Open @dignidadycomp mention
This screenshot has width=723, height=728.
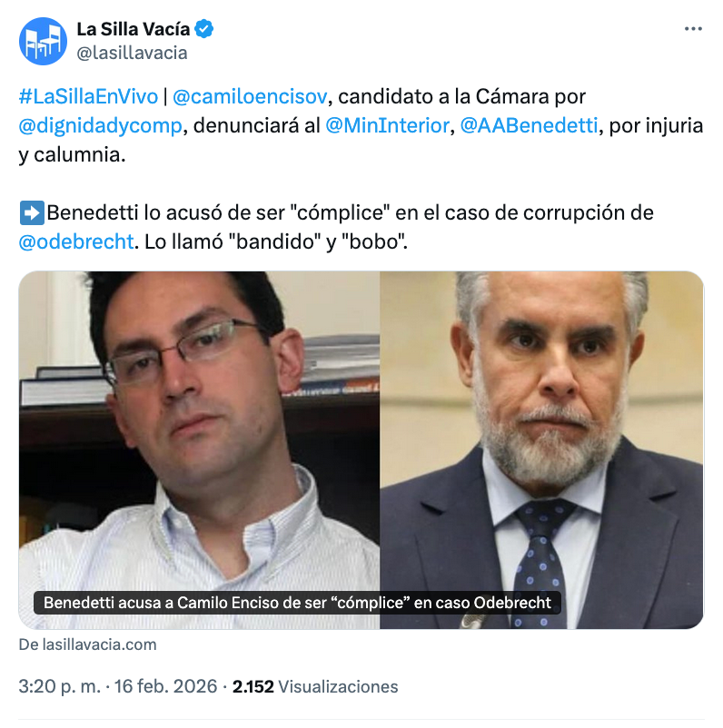[x=100, y=126]
